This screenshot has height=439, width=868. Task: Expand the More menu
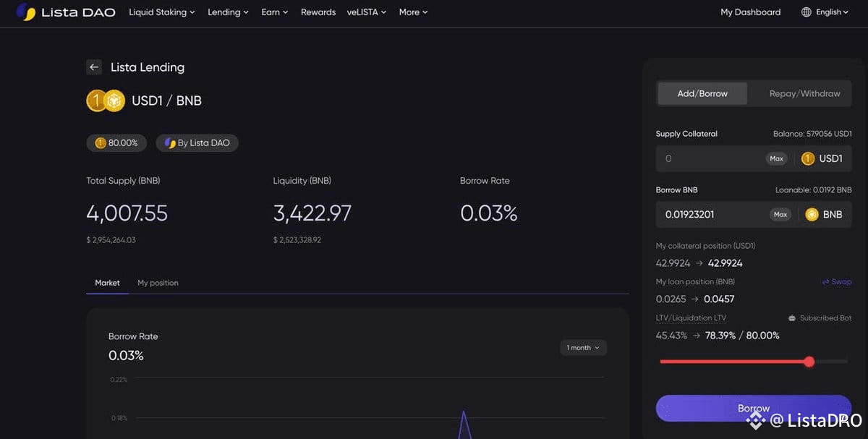pos(413,12)
